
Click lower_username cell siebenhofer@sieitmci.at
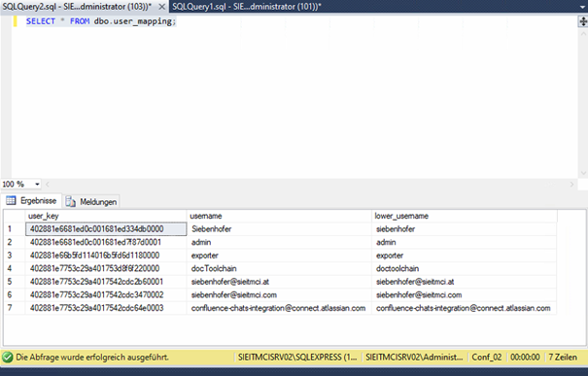[465, 282]
